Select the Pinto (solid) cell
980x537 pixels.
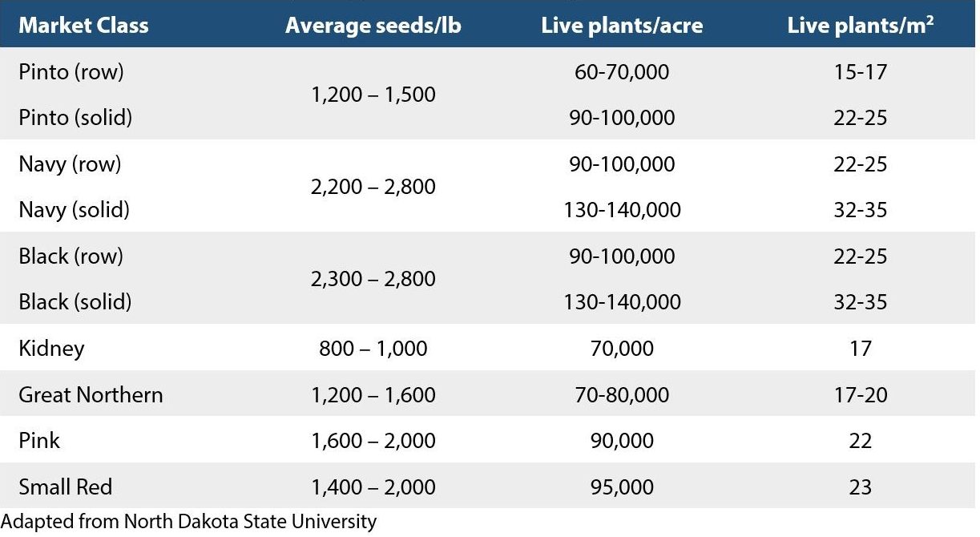[75, 118]
